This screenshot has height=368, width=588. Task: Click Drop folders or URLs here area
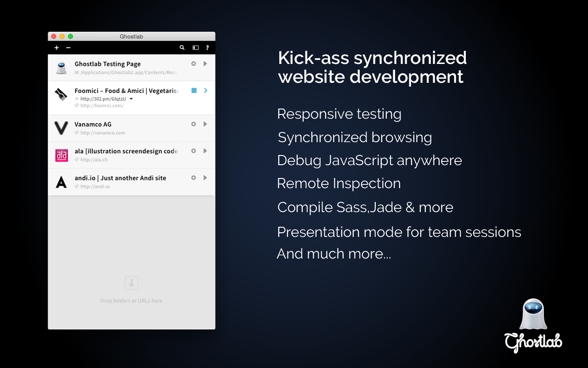coord(131,301)
